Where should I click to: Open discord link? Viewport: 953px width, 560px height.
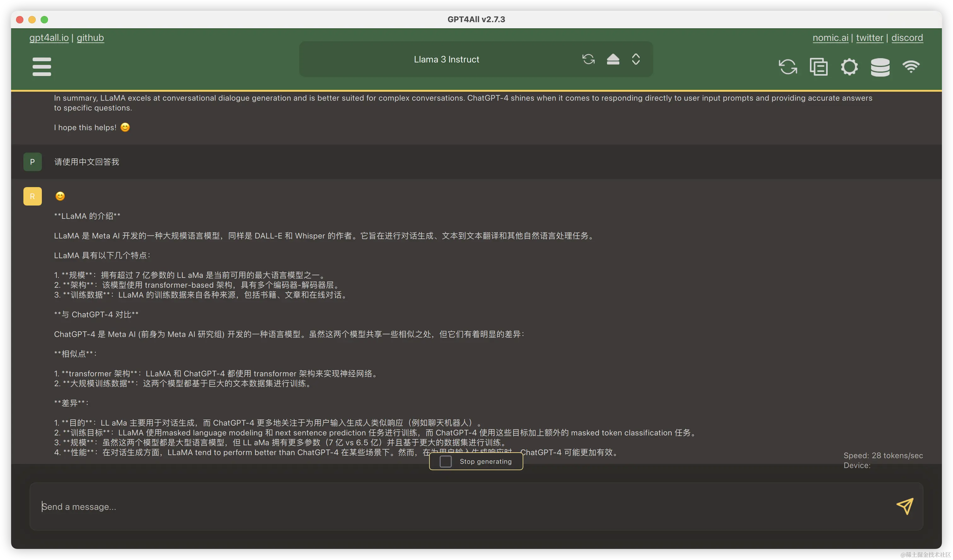click(907, 38)
